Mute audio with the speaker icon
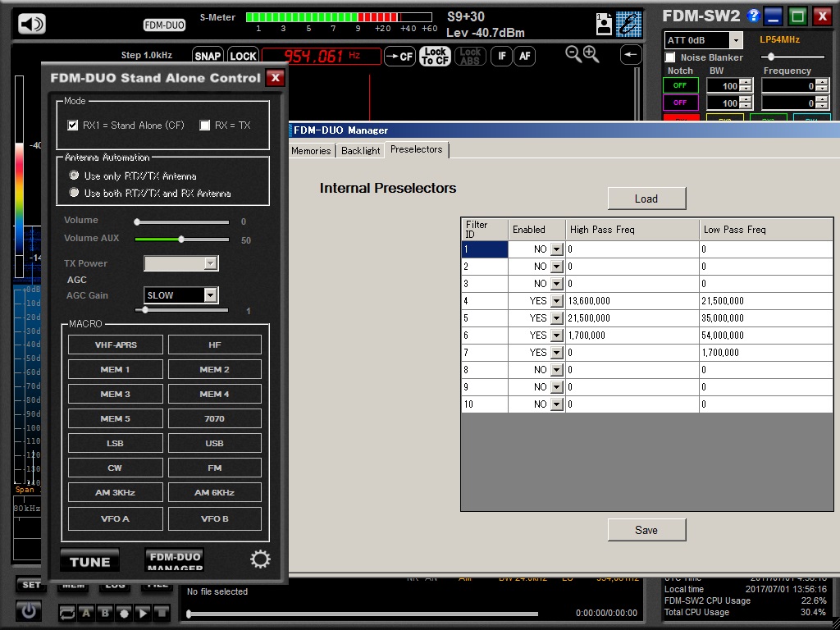This screenshot has width=840, height=630. [32, 24]
